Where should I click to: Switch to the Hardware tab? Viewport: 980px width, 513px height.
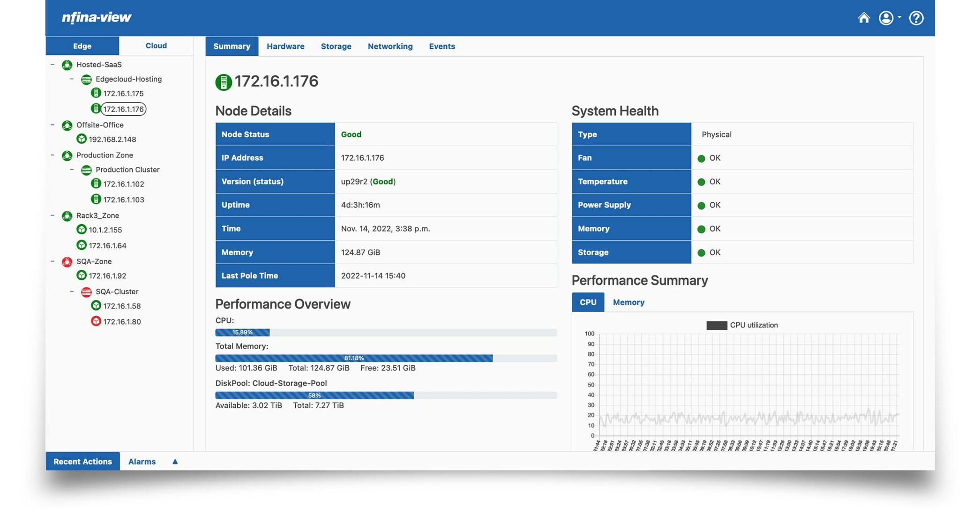coord(285,46)
